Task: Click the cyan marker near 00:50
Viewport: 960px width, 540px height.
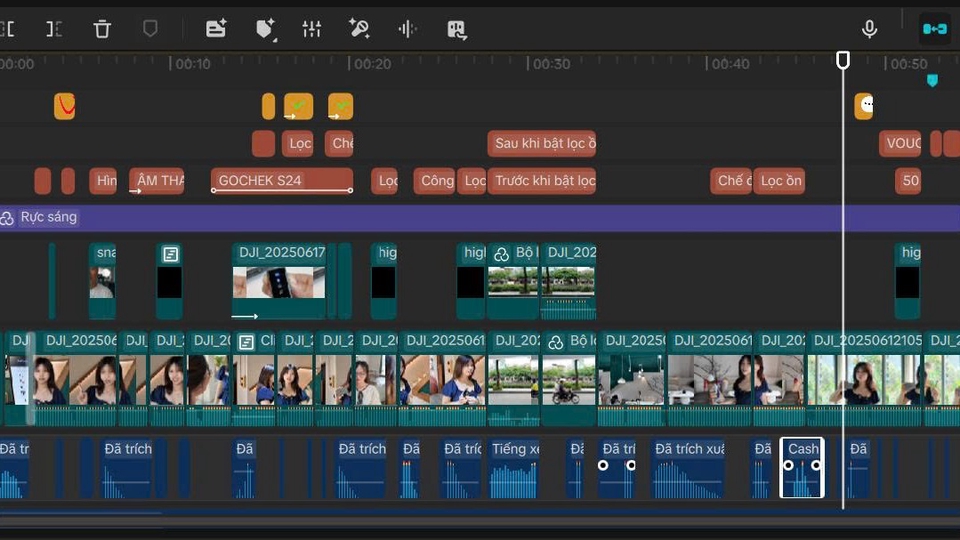Action: point(932,80)
